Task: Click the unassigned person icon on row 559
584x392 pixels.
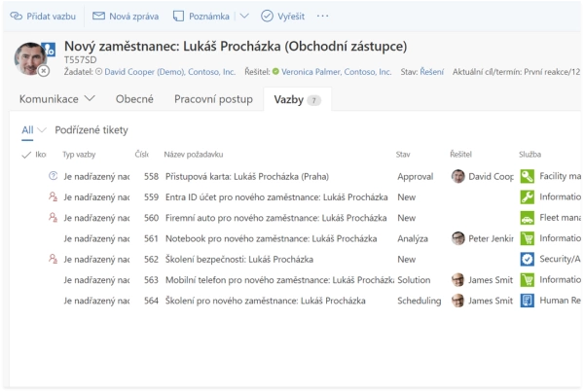Action: click(x=54, y=196)
